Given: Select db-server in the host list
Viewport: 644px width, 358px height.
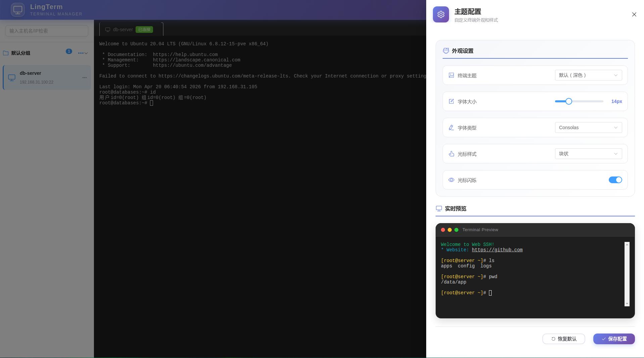Looking at the screenshot, I should pyautogui.click(x=47, y=78).
